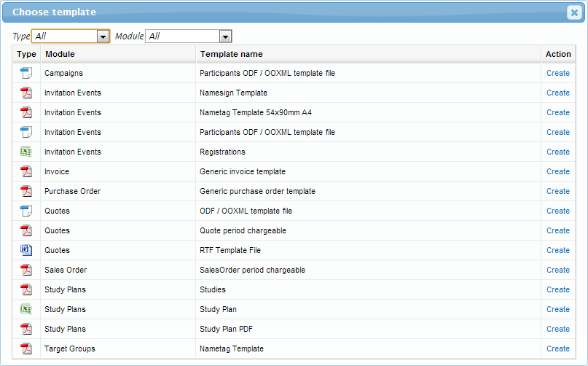Click PDF icon in Target Groups row
This screenshot has width=588, height=366.
(26, 349)
